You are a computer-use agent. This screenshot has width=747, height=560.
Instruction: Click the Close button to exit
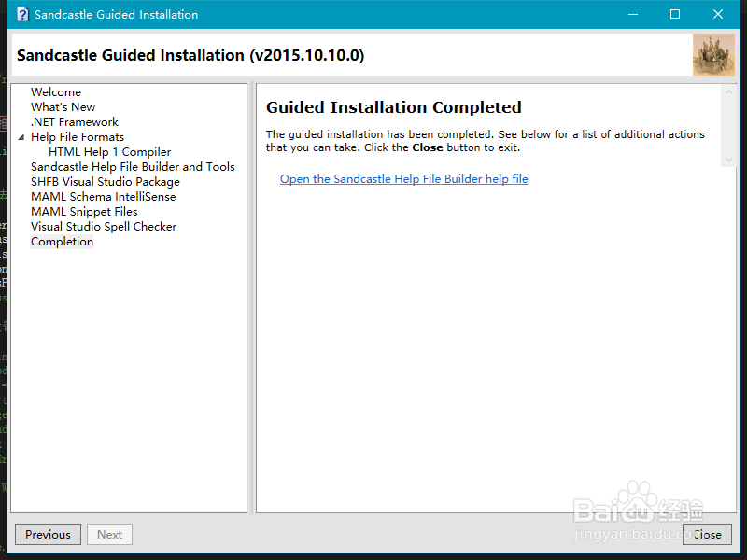point(707,534)
